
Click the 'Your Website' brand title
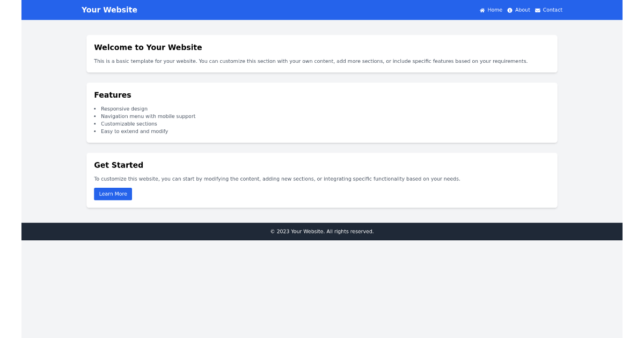pyautogui.click(x=109, y=10)
